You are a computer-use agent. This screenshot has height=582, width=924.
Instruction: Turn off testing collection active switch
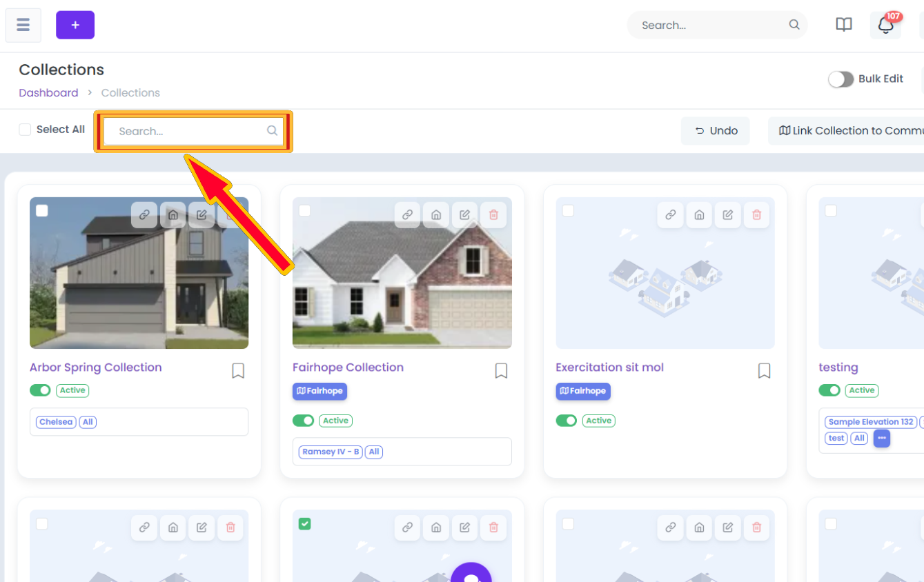(x=829, y=390)
